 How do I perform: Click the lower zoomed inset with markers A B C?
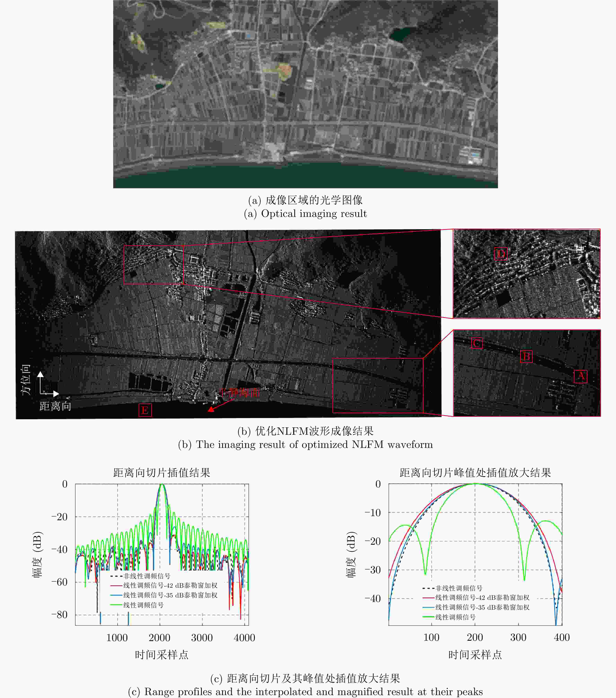tap(527, 373)
